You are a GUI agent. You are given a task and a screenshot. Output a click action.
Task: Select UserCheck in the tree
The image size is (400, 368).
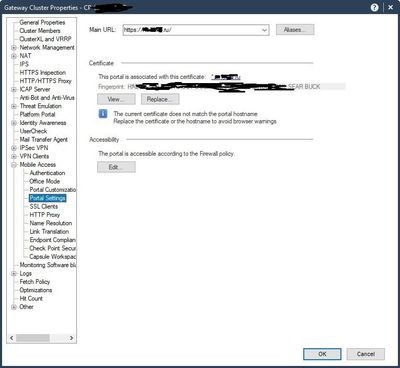(x=33, y=131)
